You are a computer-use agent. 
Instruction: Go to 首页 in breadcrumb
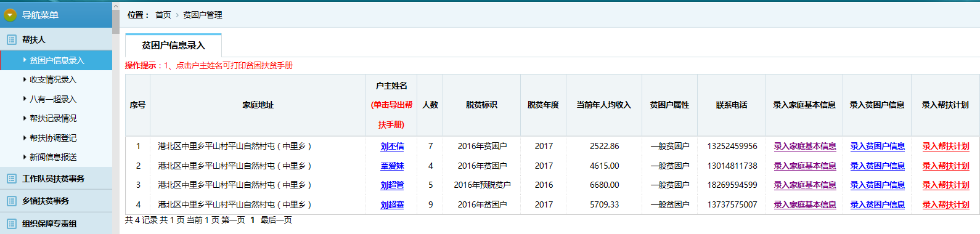pos(163,15)
